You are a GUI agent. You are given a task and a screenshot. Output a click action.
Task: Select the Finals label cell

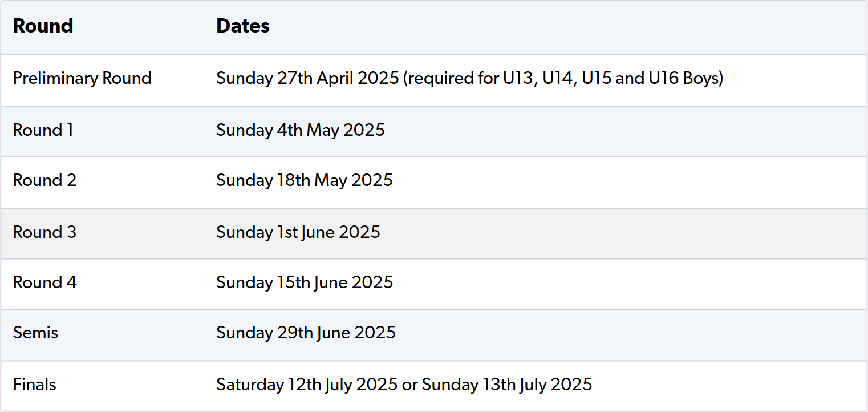35,385
